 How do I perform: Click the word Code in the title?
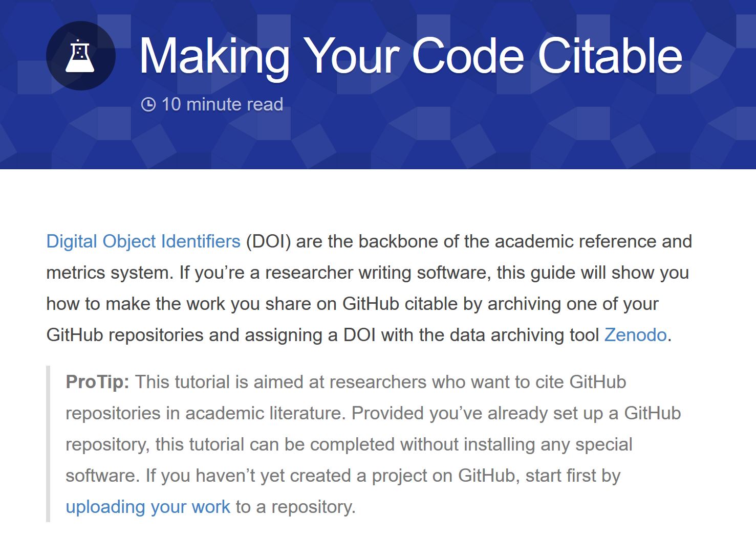click(468, 56)
